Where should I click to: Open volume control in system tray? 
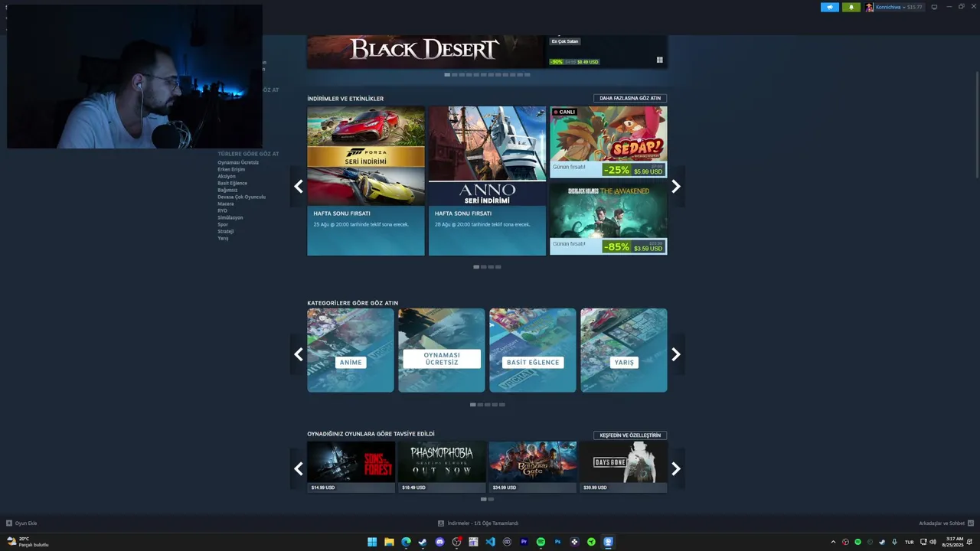click(933, 542)
